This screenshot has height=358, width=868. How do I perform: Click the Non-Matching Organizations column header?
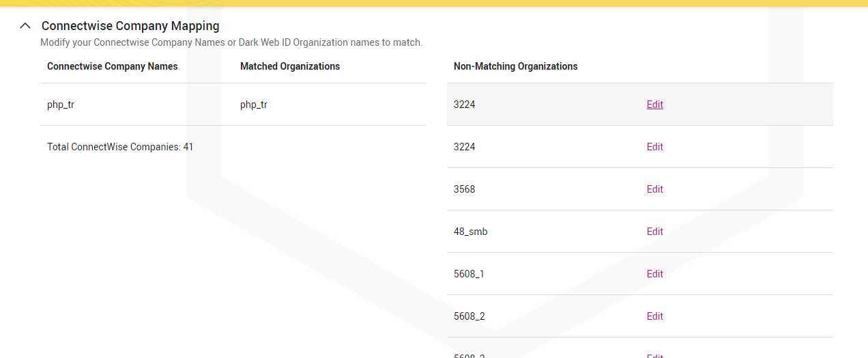(x=515, y=66)
